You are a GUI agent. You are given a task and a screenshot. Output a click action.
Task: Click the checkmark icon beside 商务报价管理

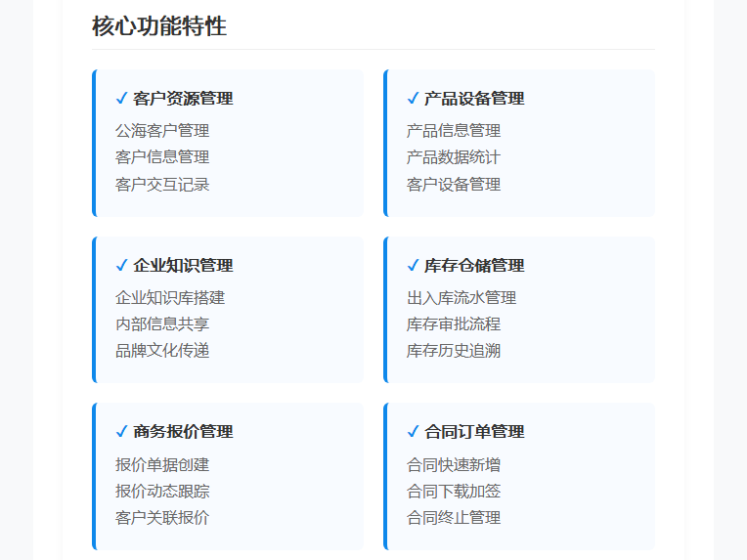(122, 431)
